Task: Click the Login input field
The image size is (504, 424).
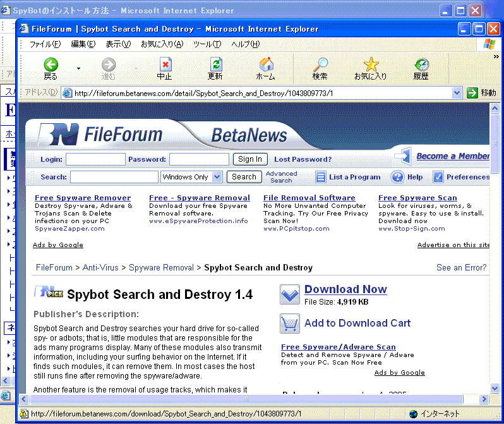Action: pos(95,159)
